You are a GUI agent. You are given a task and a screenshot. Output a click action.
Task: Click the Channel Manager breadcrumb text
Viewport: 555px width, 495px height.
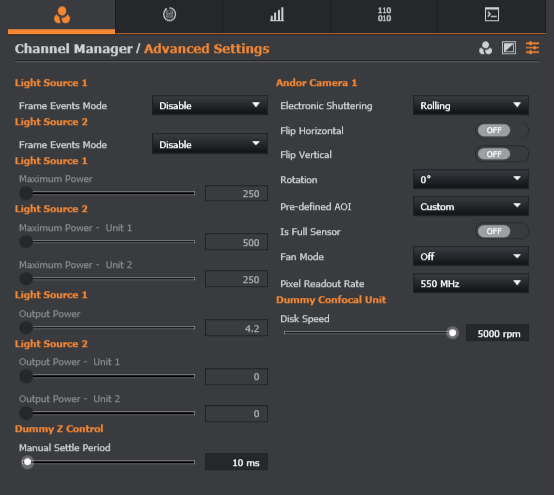[x=74, y=49]
